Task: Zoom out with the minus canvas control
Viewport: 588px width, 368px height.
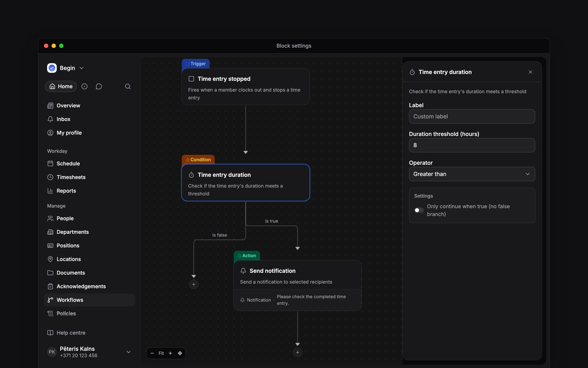Action: pyautogui.click(x=152, y=353)
